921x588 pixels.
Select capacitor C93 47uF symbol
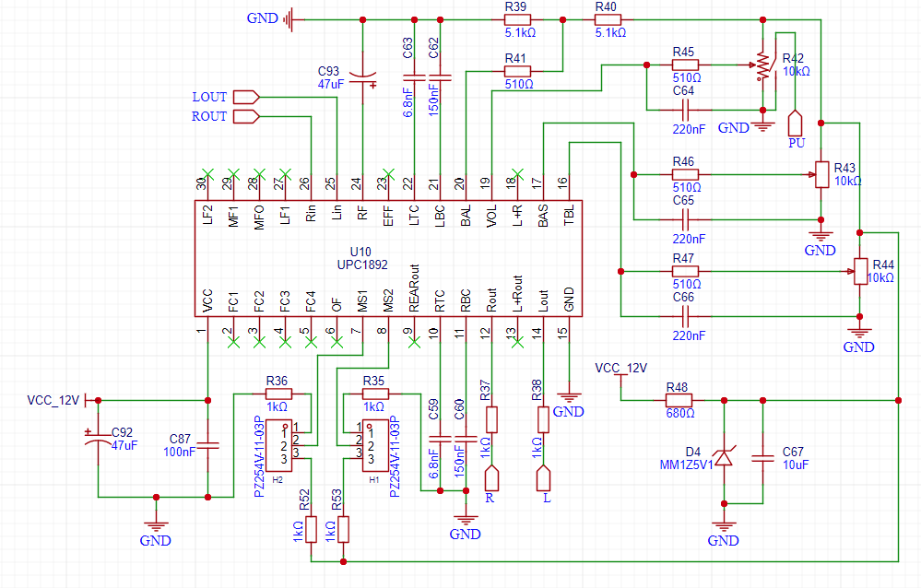(363, 78)
